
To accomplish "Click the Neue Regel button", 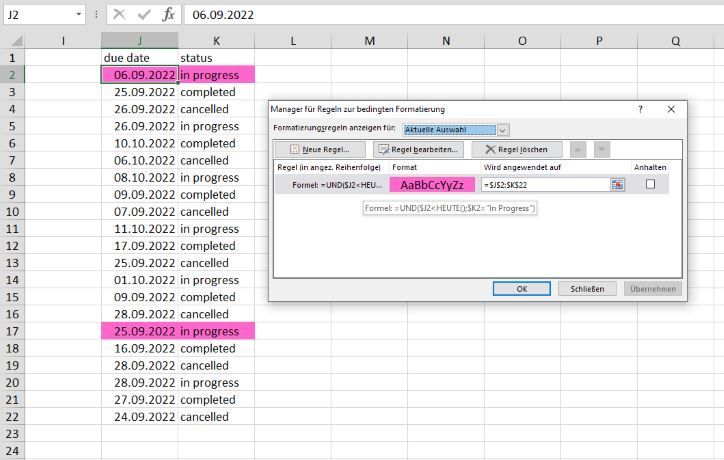I will tap(320, 150).
